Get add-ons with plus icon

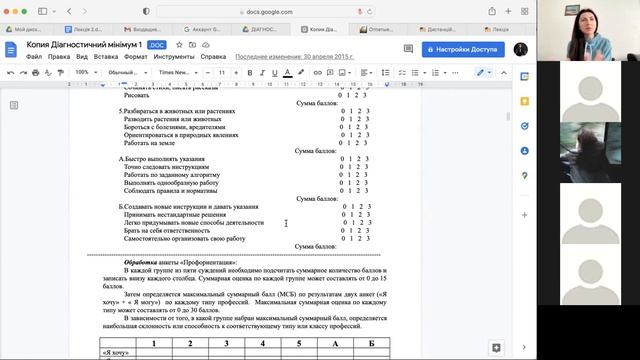[x=524, y=215]
